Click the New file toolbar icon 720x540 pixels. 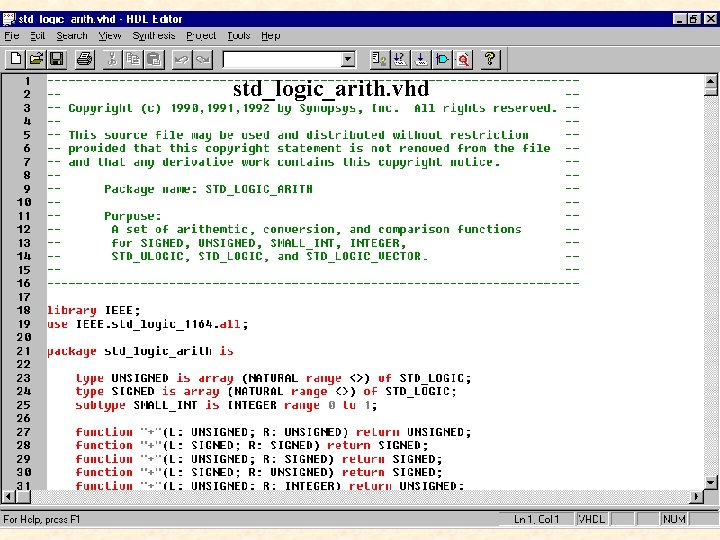tap(16, 59)
